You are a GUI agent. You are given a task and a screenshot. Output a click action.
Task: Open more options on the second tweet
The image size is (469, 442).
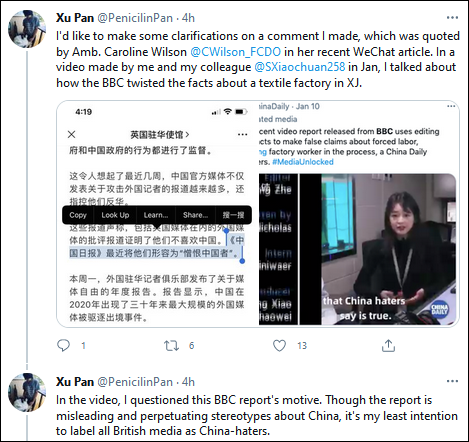pos(452,381)
